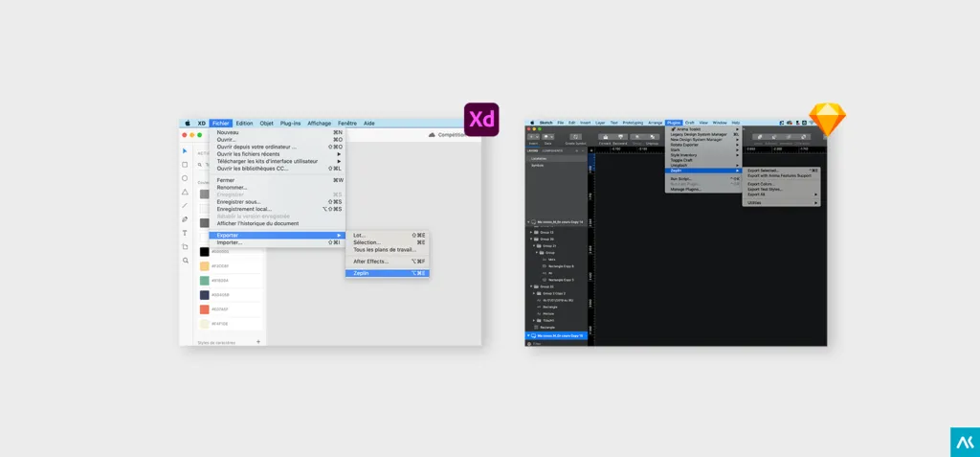
Task: Open the Apple menu in XD window
Action: 188,124
